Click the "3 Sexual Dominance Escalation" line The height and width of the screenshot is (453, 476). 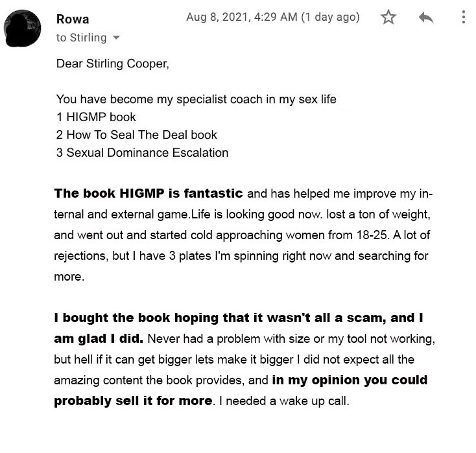142,153
